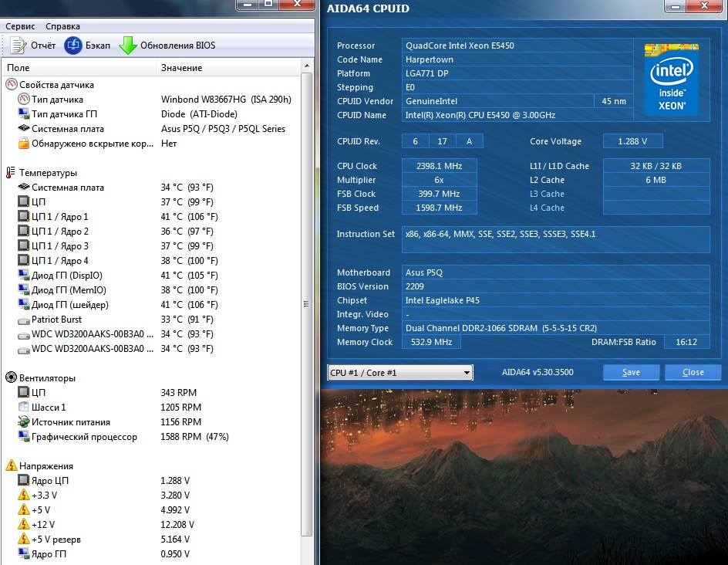Click the Вентиляторы fan section icon
Image resolution: width=728 pixels, height=565 pixels.
11,377
